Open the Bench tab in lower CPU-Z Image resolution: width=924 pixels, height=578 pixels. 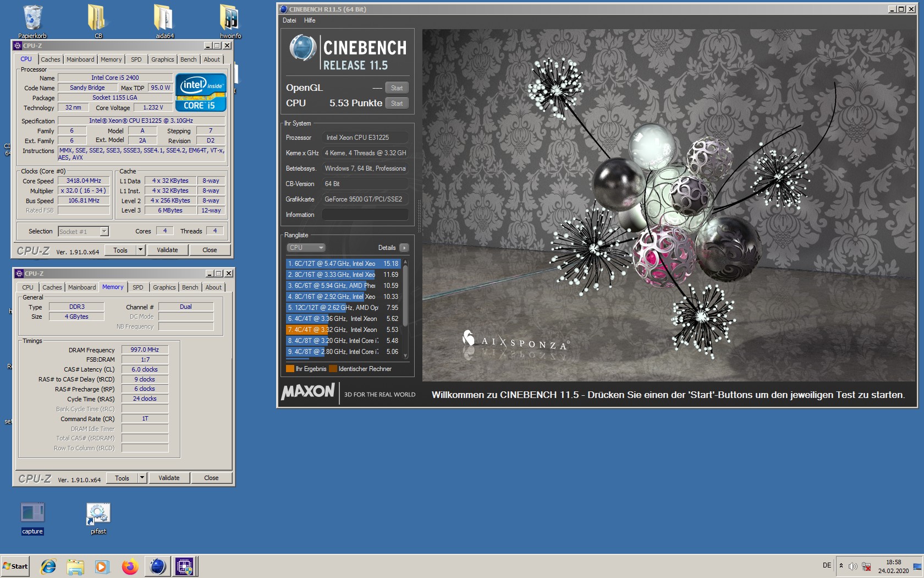(190, 287)
